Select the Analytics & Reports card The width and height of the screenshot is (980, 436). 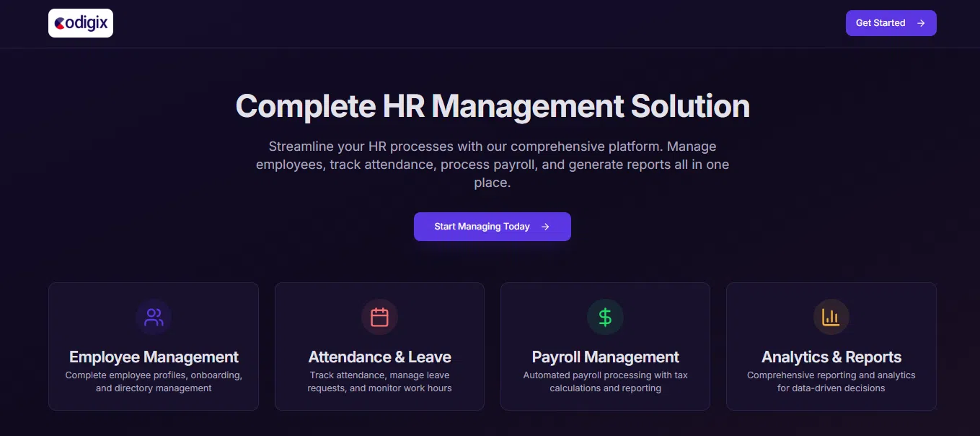point(831,346)
